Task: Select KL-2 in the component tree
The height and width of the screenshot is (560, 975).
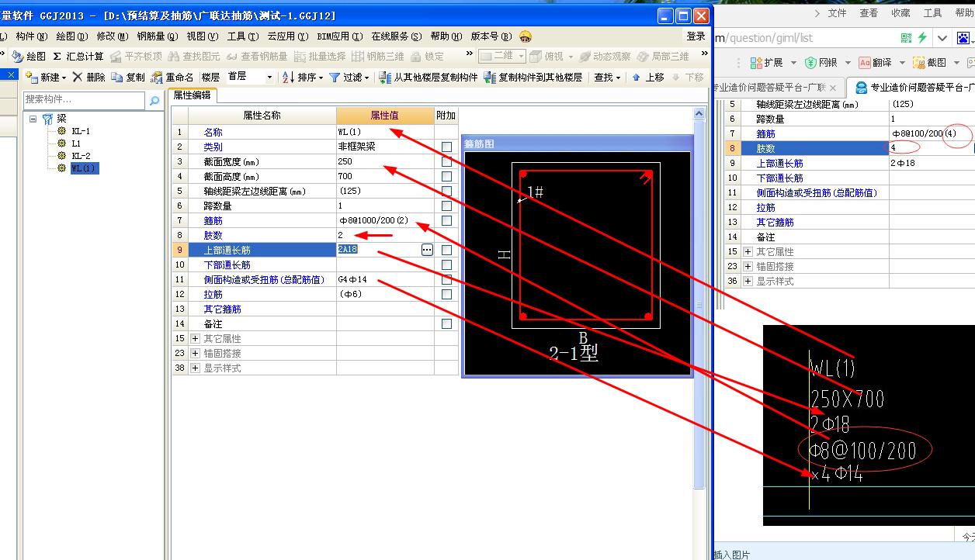Action: point(81,156)
